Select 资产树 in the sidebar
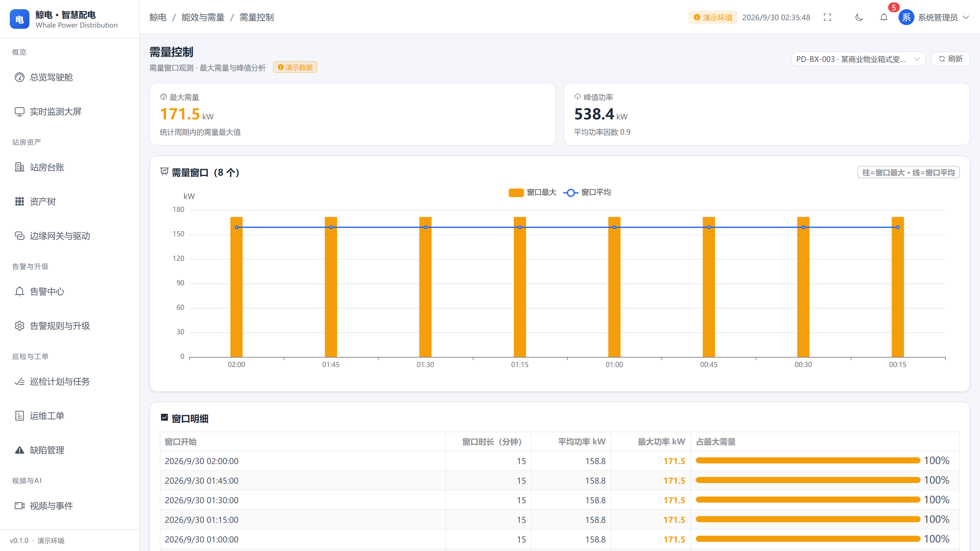The image size is (980, 551). point(70,201)
